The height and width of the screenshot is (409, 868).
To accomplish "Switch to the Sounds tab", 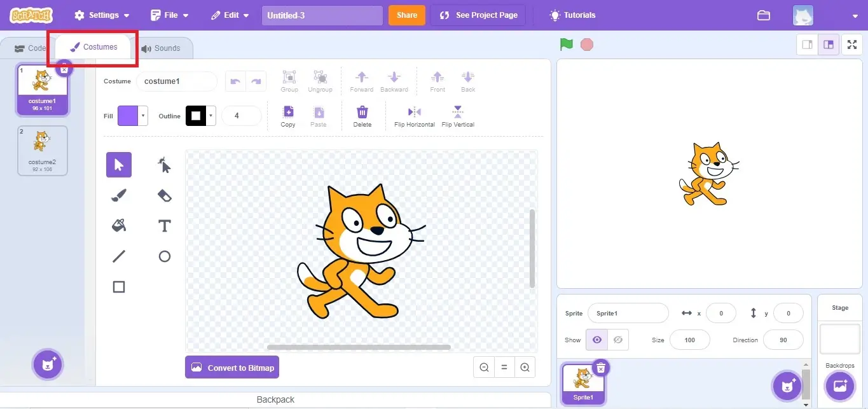I will pyautogui.click(x=161, y=48).
